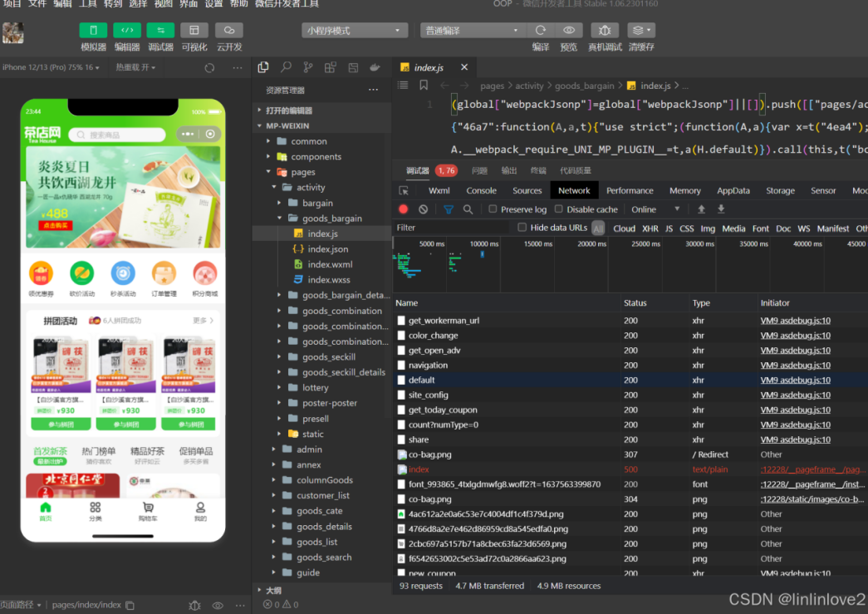The width and height of the screenshot is (868, 614).
Task: Click the bookmark icon in editor breadcrumb
Action: (x=424, y=86)
